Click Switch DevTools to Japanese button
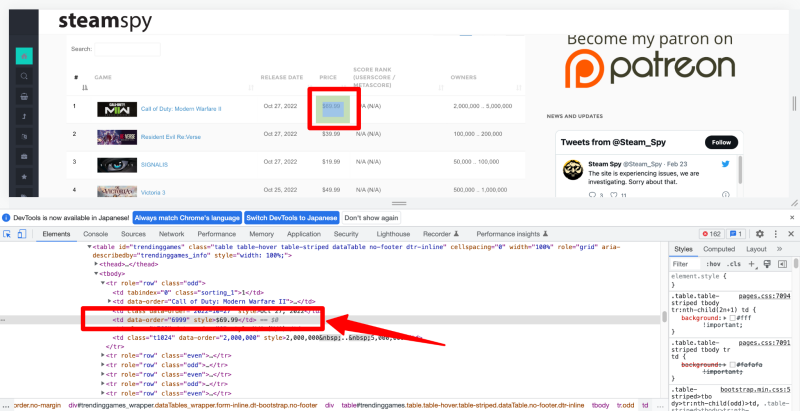 coord(291,218)
